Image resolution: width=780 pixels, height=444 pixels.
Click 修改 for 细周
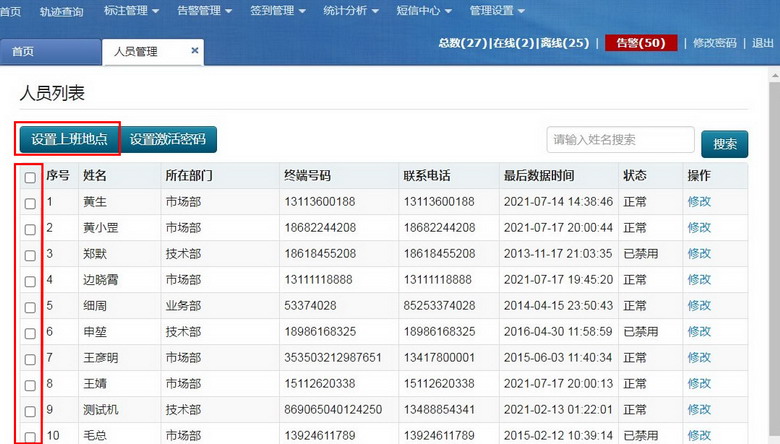(x=699, y=305)
